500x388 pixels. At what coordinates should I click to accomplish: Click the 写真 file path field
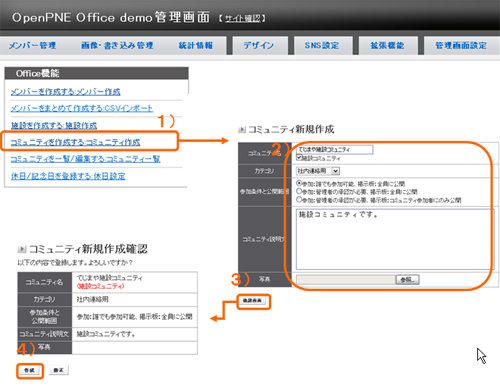[x=346, y=280]
